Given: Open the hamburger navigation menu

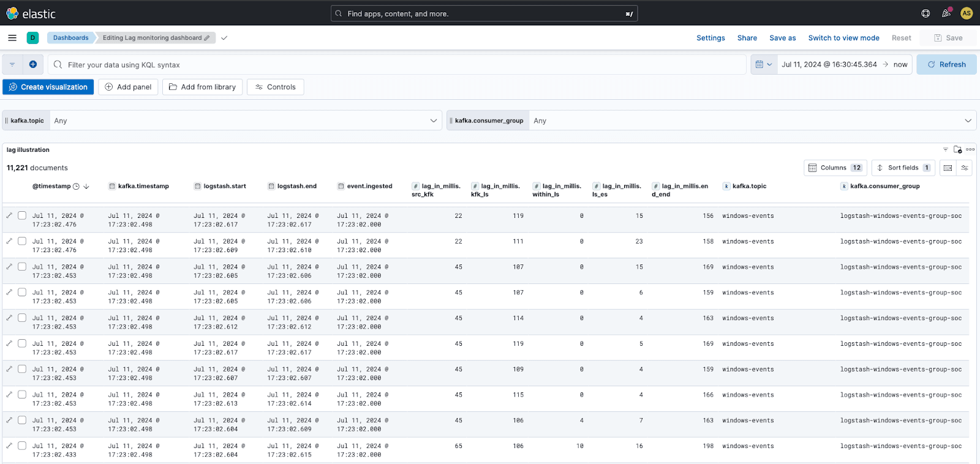Looking at the screenshot, I should [x=12, y=38].
